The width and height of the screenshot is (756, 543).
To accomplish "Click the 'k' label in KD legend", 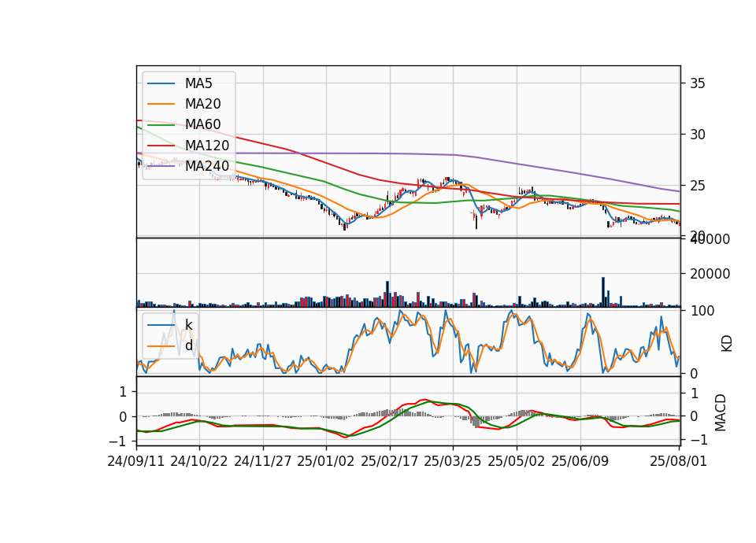I will [x=188, y=325].
